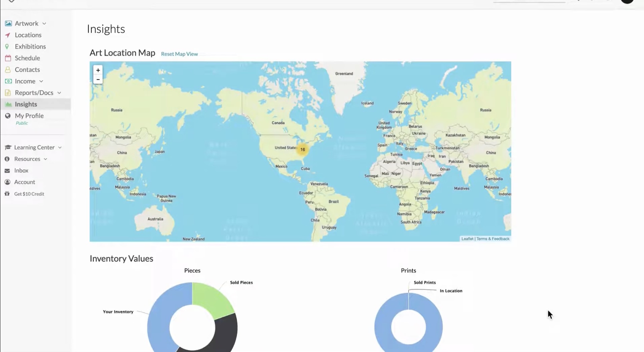The width and height of the screenshot is (644, 352).
Task: Click New Zealand on the map
Action: coord(194,239)
